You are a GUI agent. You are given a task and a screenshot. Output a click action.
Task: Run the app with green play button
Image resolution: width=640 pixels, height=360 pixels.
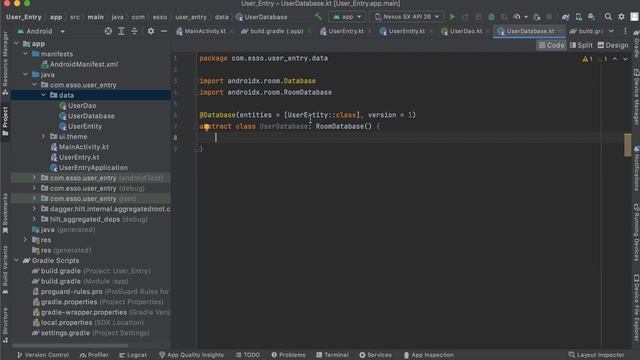click(x=452, y=17)
